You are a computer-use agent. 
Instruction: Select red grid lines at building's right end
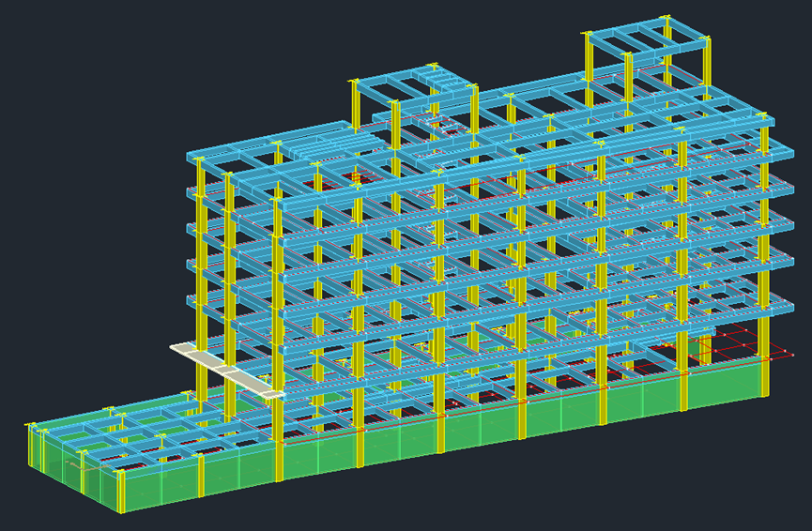(x=742, y=345)
